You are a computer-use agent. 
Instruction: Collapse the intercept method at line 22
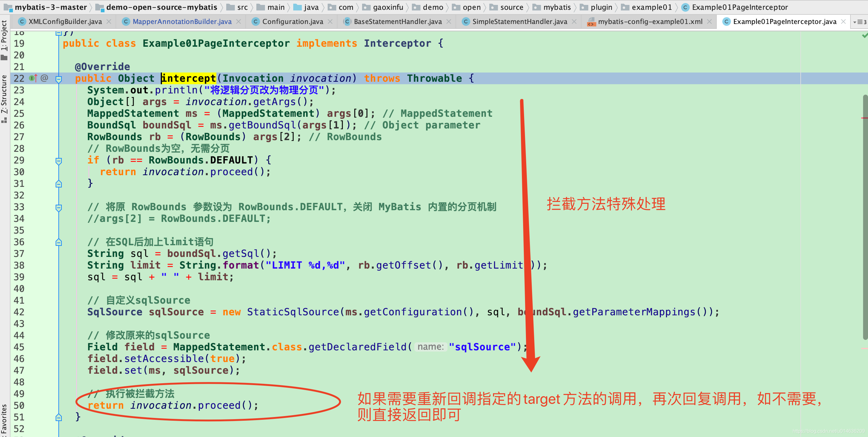click(x=59, y=79)
